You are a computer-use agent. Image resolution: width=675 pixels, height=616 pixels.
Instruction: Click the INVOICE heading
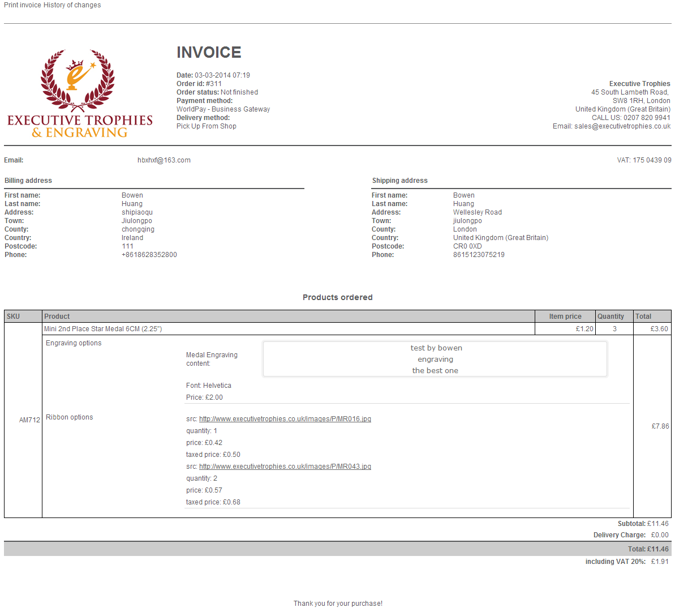pyautogui.click(x=209, y=53)
